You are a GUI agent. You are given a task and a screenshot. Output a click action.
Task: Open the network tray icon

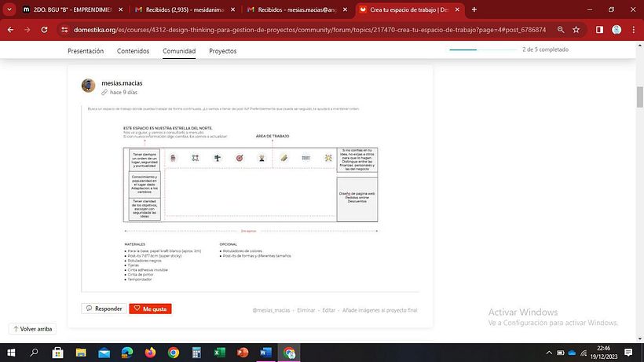tap(584, 353)
